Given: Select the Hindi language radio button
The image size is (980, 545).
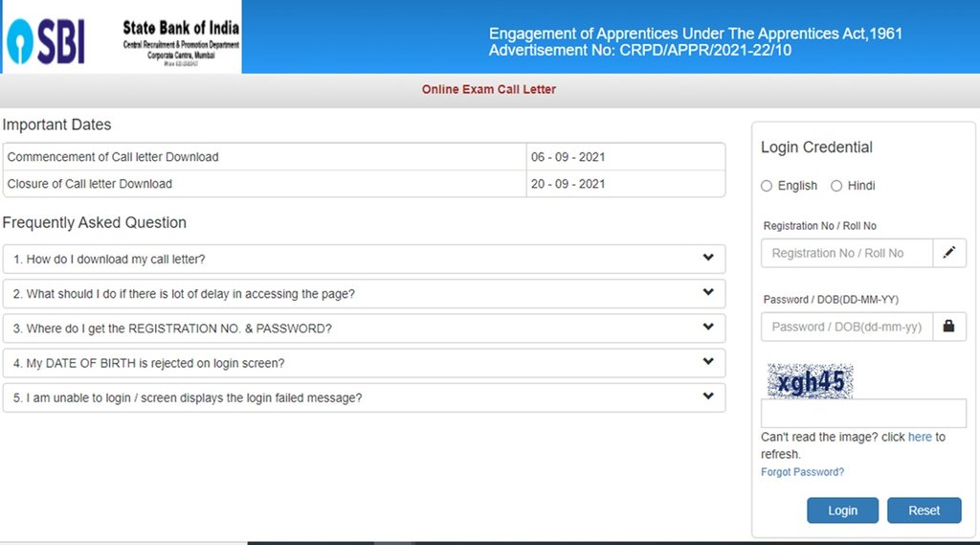Looking at the screenshot, I should click(836, 186).
